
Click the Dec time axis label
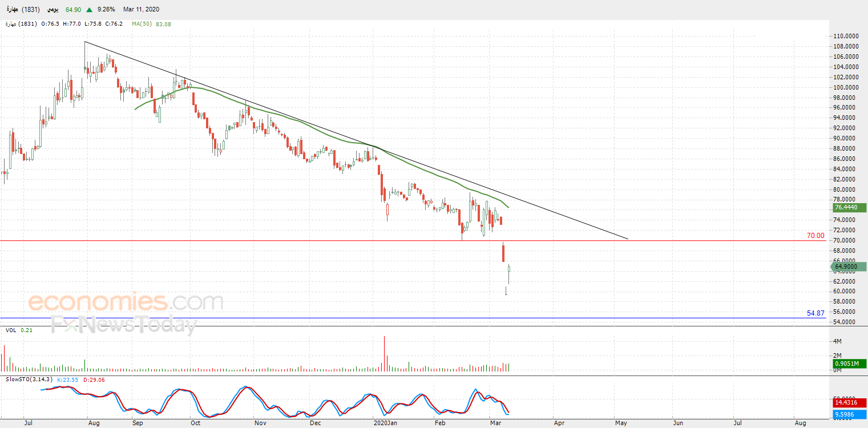tap(315, 423)
